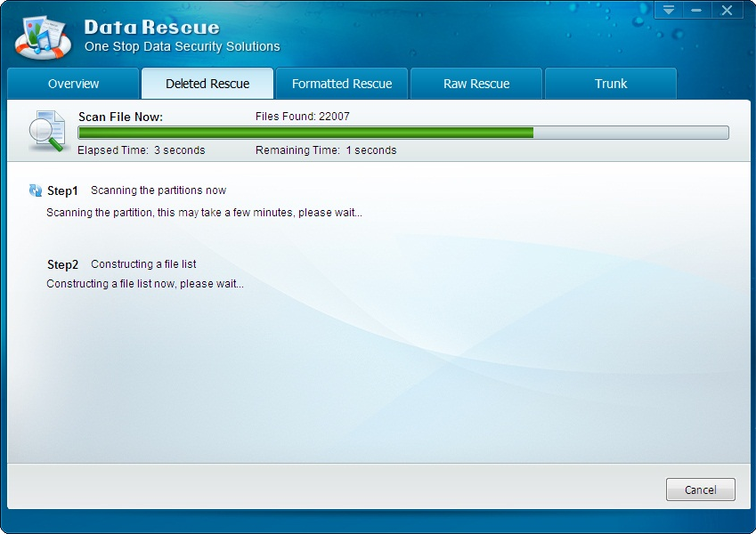The height and width of the screenshot is (534, 756).
Task: Select the Deleted Rescue tab
Action: (x=207, y=84)
